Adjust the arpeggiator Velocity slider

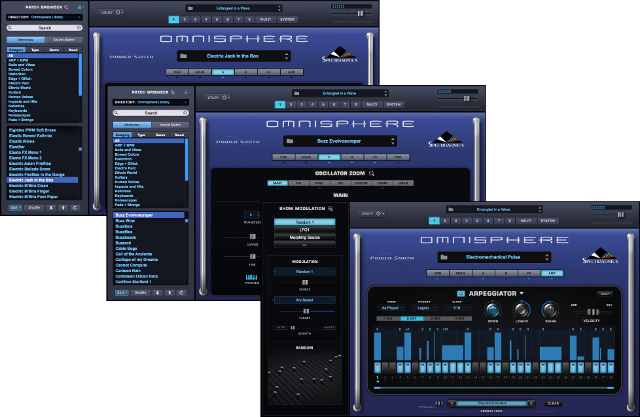pyautogui.click(x=592, y=312)
